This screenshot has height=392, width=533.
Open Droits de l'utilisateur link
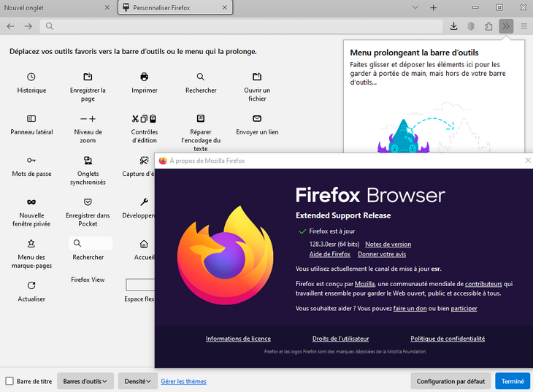(x=340, y=339)
